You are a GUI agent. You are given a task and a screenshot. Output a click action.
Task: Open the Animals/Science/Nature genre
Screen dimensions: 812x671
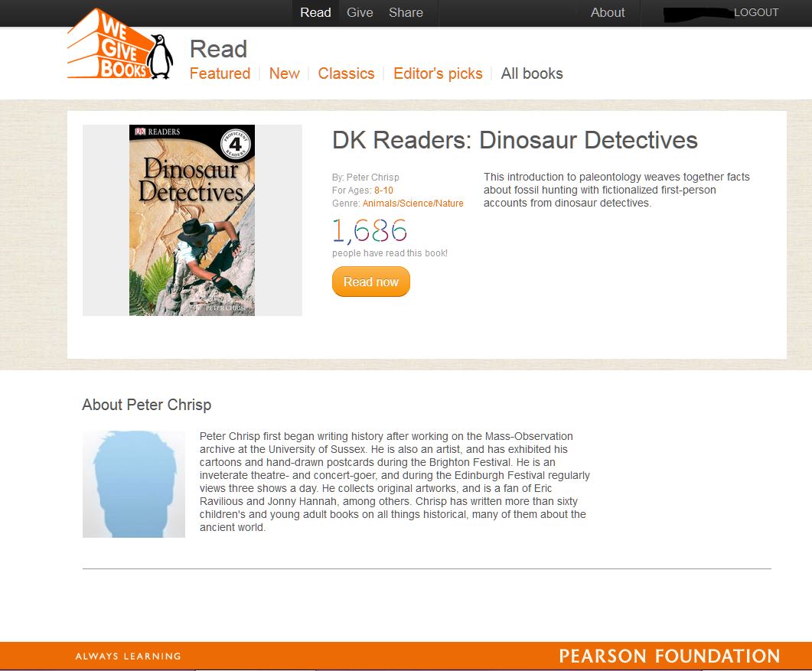(x=413, y=203)
